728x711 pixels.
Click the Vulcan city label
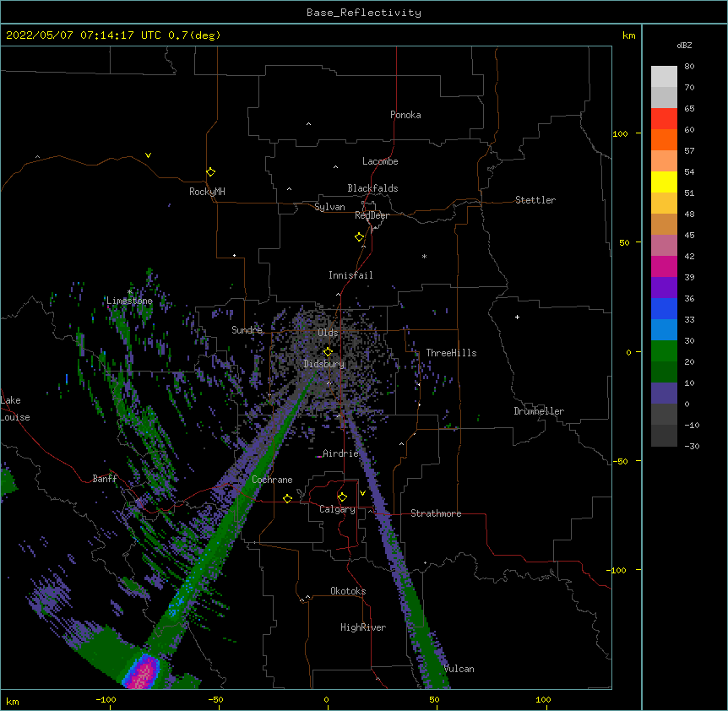coord(459,669)
